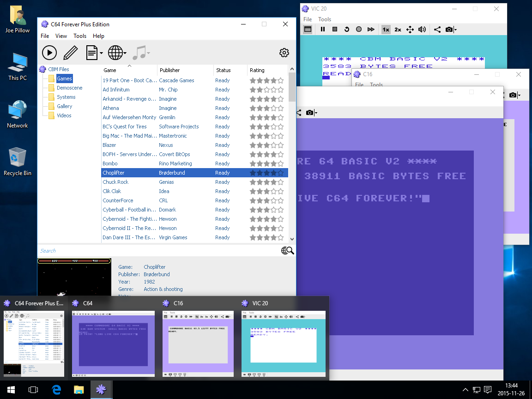Select the Games folder in the tree
This screenshot has width=532, height=399.
tap(64, 79)
